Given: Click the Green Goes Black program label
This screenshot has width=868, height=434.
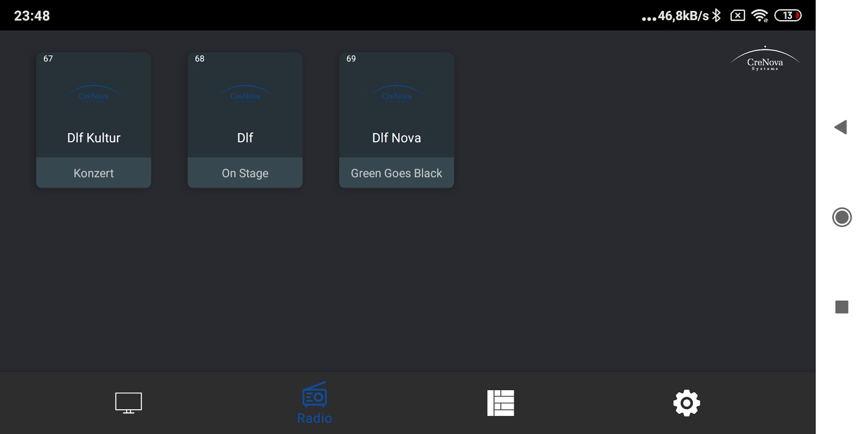Looking at the screenshot, I should (x=397, y=173).
